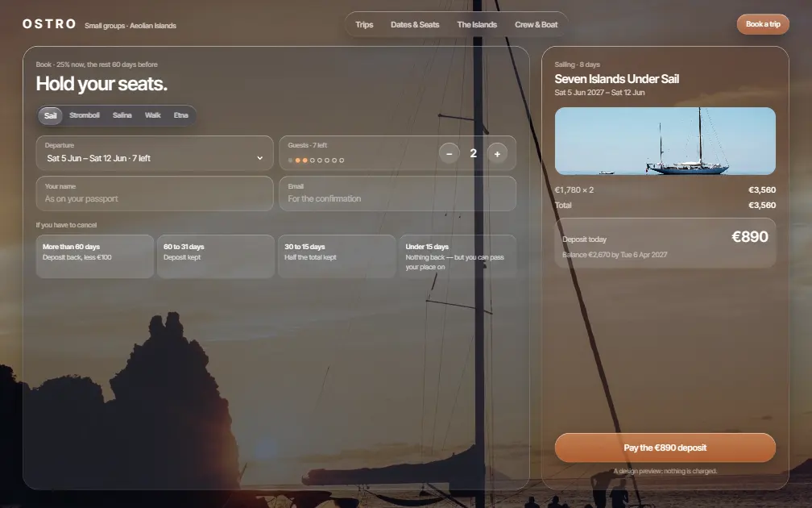The image size is (812, 508).
Task: Switch to the Salina trip tab
Action: pyautogui.click(x=122, y=115)
